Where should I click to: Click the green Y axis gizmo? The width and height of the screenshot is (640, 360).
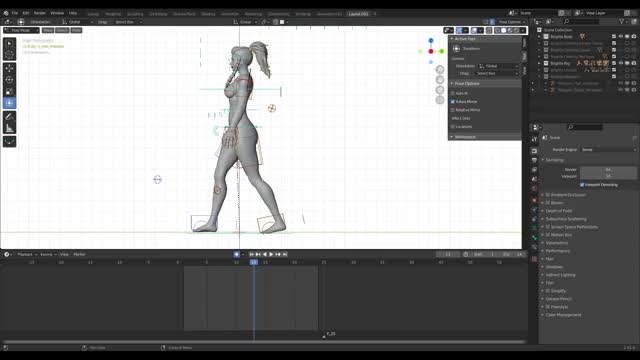442,51
